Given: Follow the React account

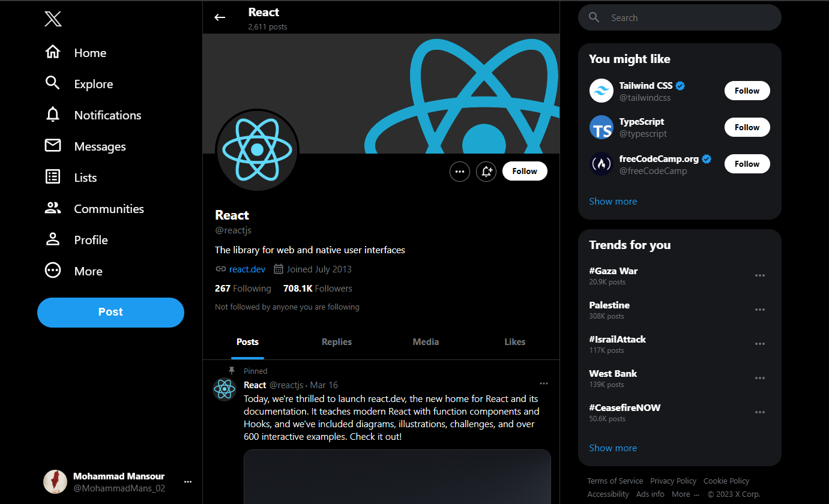Looking at the screenshot, I should 524,171.
